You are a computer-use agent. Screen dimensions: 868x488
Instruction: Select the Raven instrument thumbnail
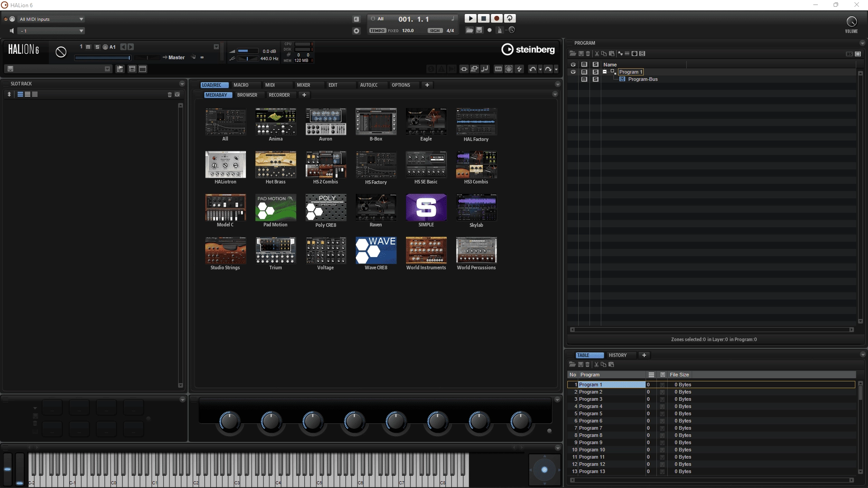click(376, 208)
